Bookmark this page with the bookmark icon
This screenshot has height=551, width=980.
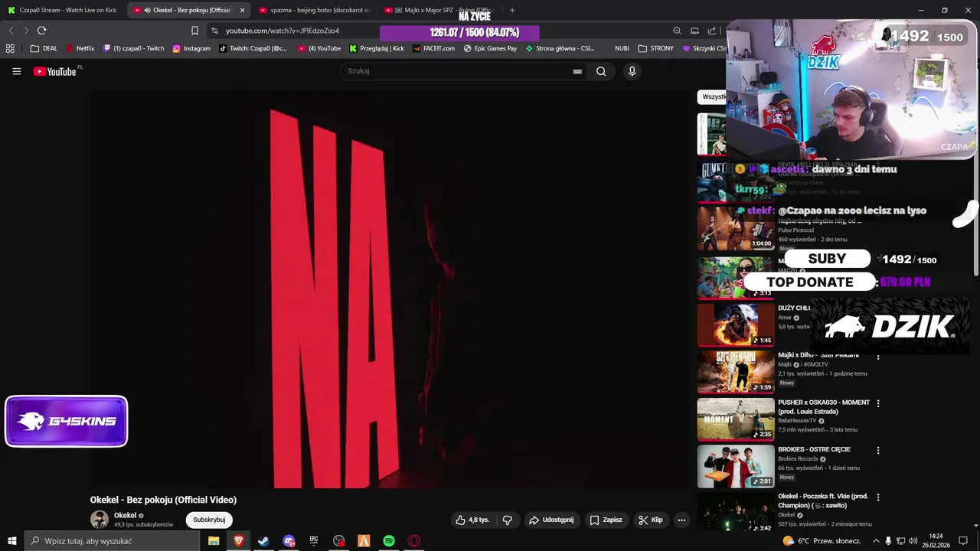click(x=194, y=31)
